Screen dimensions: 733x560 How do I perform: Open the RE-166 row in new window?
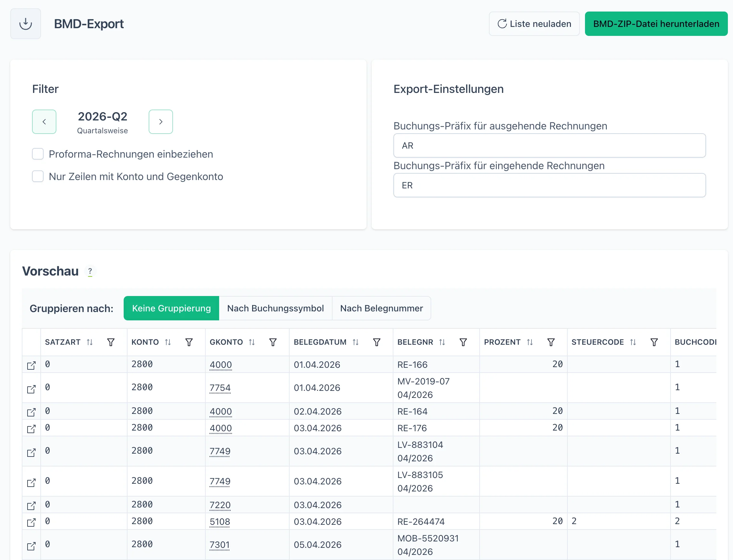31,365
